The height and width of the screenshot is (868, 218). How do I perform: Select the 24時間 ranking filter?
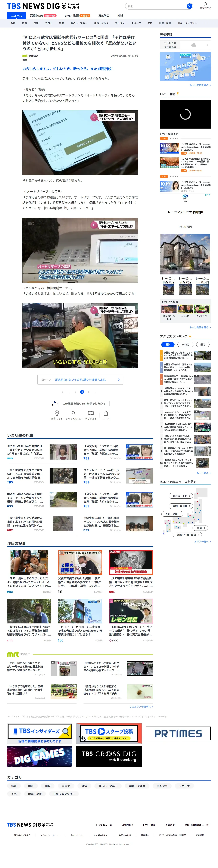(185, 344)
